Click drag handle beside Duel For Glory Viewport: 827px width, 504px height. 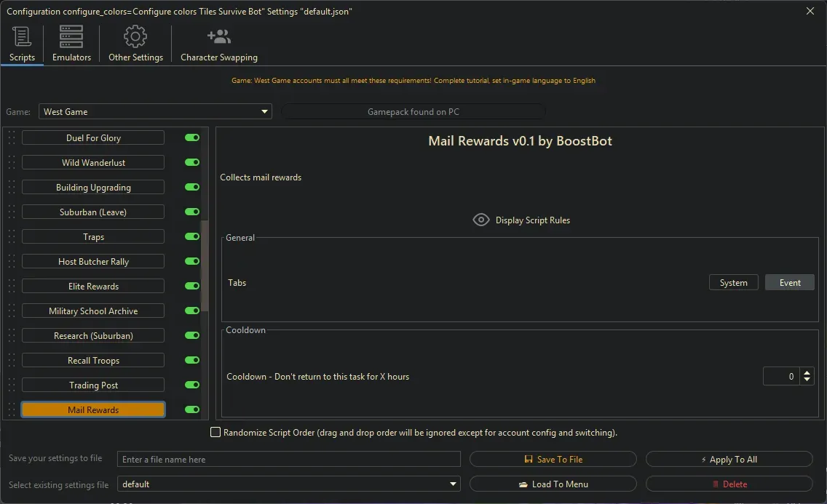pos(11,138)
